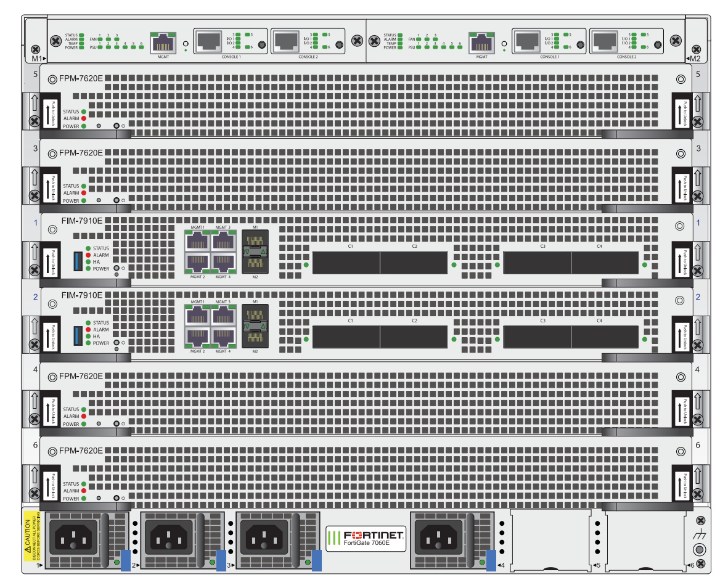Viewport: 728px width, 585px height.
Task: Click the red ALARM LED on slot 4 FPM-7620E
Action: coord(84,416)
